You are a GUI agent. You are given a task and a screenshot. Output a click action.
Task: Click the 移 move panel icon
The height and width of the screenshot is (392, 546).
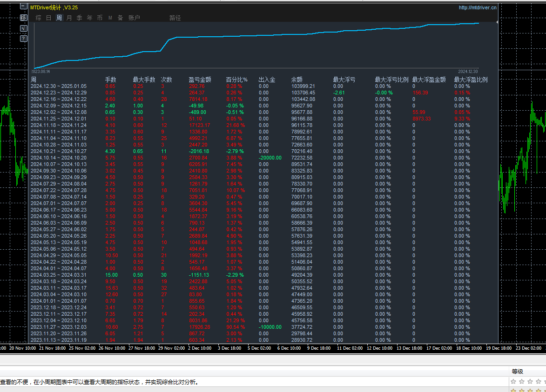tap(24, 18)
